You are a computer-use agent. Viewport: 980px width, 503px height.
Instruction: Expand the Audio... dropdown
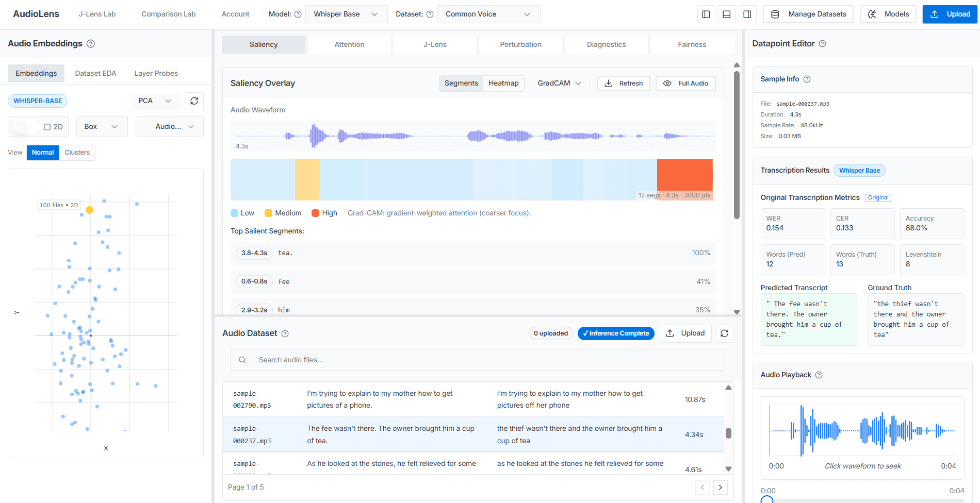169,127
